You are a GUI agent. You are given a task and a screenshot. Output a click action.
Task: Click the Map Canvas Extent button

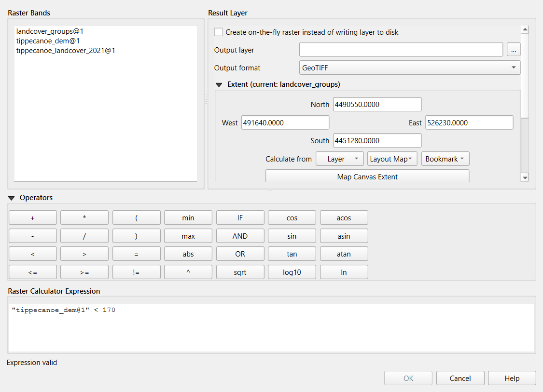click(367, 176)
